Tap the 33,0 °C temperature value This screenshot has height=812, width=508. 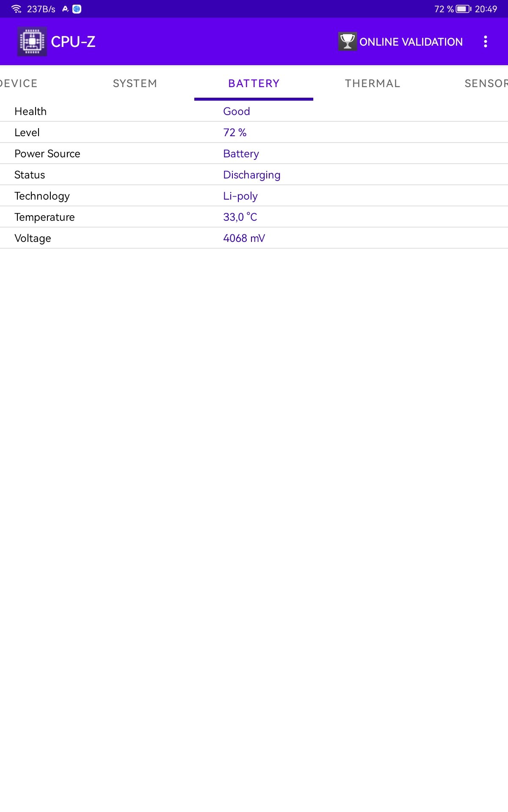click(x=240, y=217)
